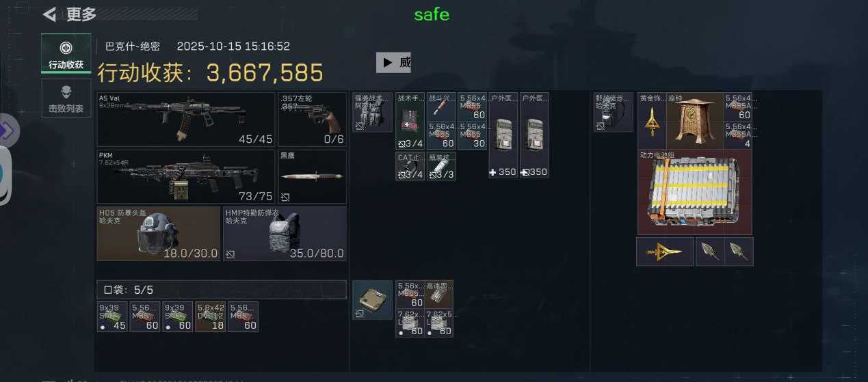This screenshot has height=382, width=868.
Task: Click the 动力电池组 battery pack item
Action: (694, 192)
